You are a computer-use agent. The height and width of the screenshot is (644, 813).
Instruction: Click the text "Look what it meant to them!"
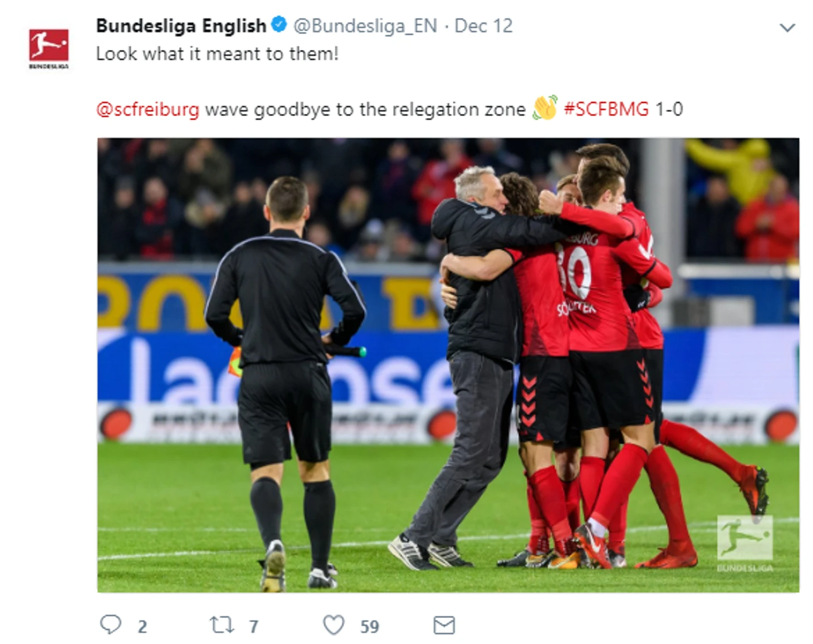coord(217,54)
